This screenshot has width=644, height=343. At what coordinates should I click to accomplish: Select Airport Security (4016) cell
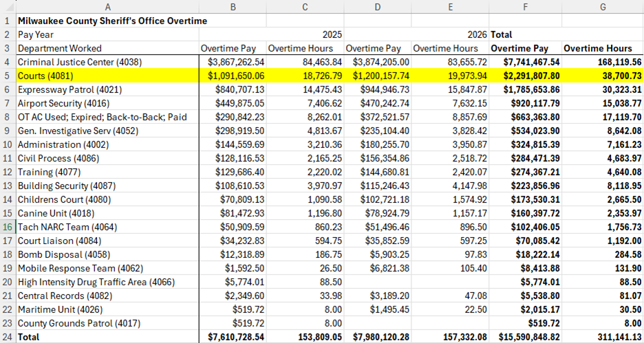point(107,103)
